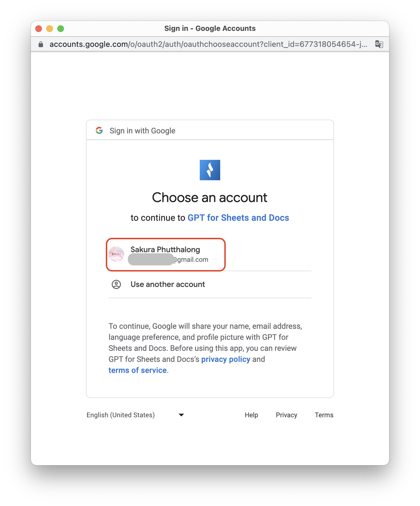Open the Privacy footer link

click(x=286, y=415)
